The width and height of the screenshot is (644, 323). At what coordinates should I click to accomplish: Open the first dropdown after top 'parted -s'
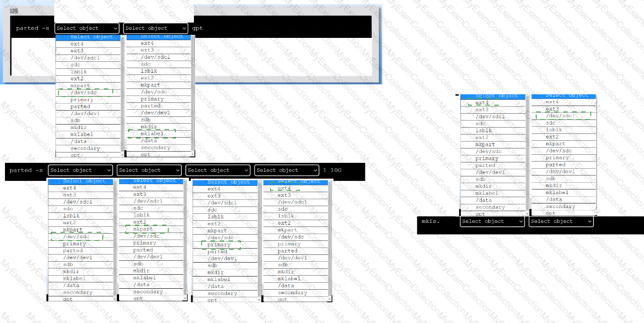point(87,28)
